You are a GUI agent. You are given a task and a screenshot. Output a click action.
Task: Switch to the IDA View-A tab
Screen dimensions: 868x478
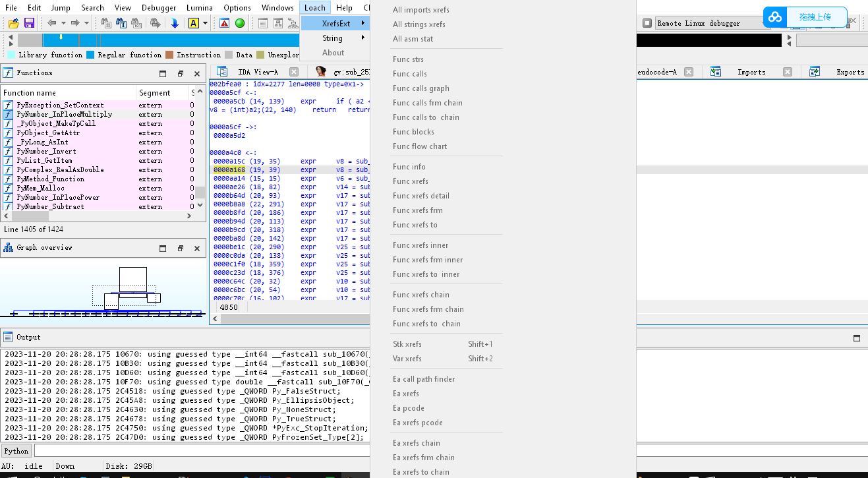(x=258, y=72)
